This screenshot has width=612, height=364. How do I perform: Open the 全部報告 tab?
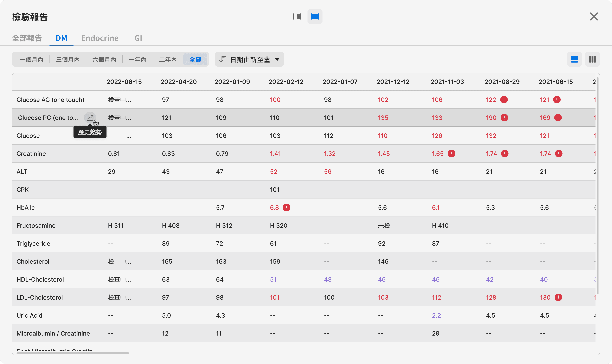pos(27,38)
